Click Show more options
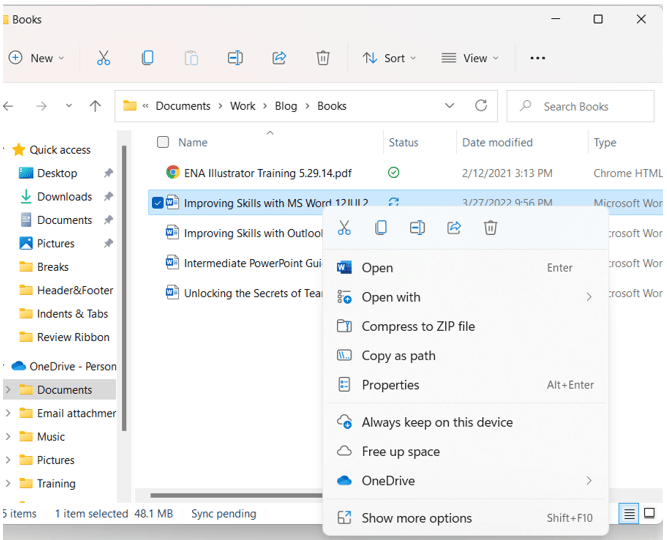Viewport: 667px width, 540px height. point(416,518)
